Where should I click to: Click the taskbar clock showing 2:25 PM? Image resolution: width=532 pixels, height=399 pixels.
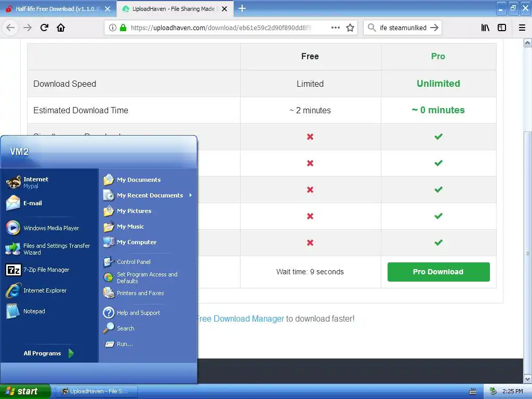(x=513, y=391)
